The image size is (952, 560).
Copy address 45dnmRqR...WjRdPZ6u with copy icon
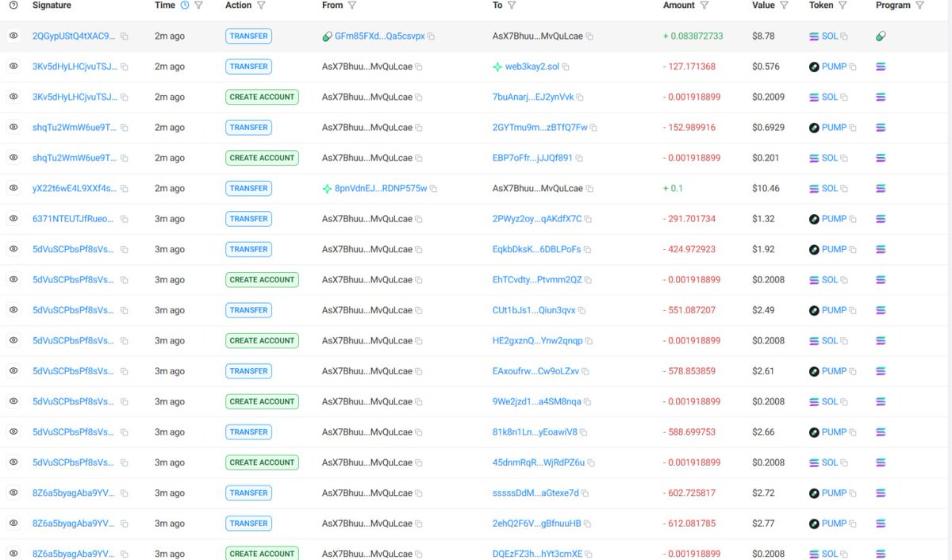click(591, 462)
